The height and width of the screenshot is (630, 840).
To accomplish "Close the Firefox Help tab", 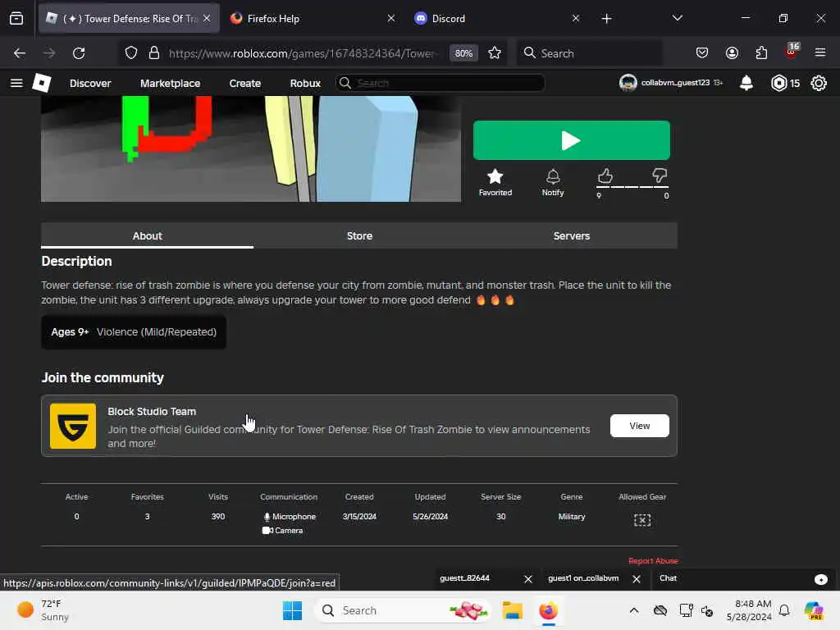I will click(391, 18).
